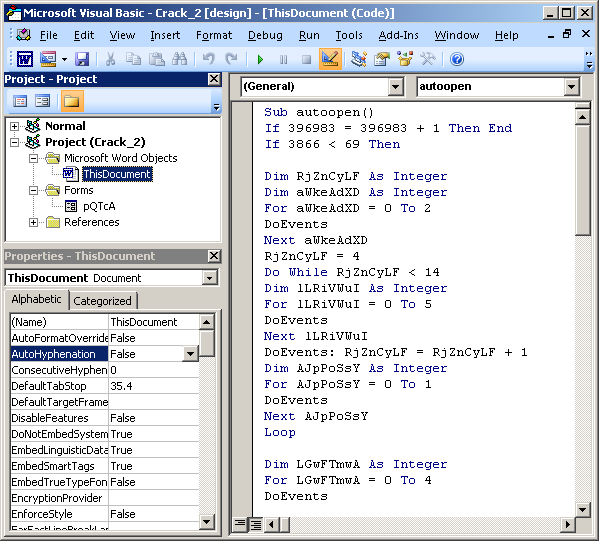Save the project with the floppy disk icon

coord(82,59)
